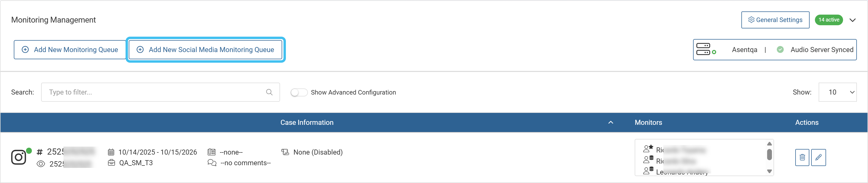Click the 14 active status badge
This screenshot has height=183, width=868.
(828, 20)
